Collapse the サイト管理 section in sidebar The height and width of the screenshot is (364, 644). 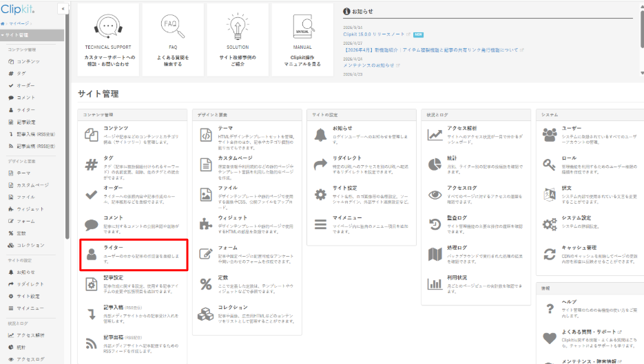pyautogui.click(x=32, y=35)
